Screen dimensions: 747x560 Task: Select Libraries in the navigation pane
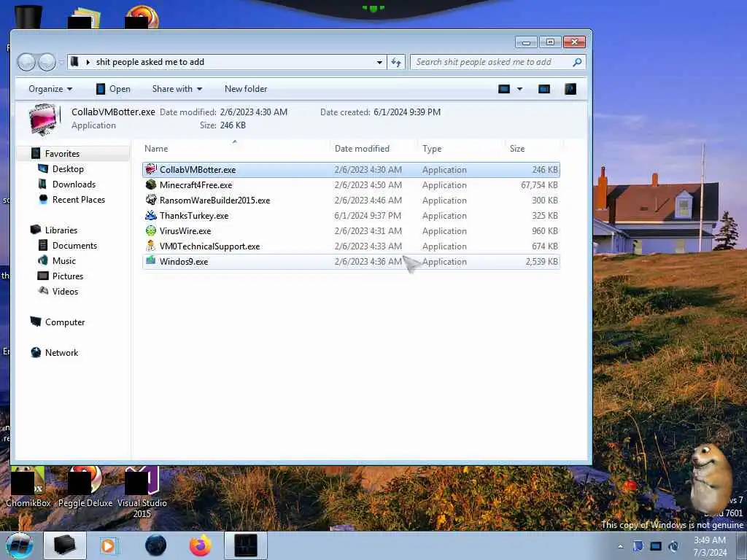(x=61, y=230)
